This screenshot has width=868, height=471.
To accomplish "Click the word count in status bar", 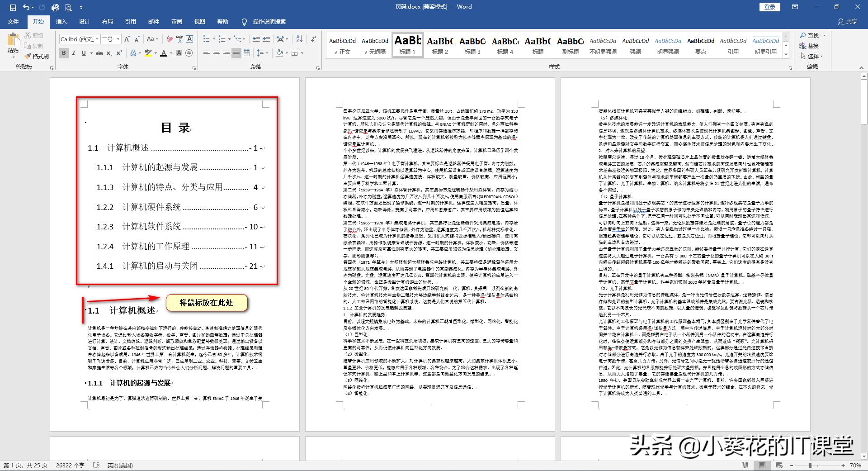I will [70, 465].
